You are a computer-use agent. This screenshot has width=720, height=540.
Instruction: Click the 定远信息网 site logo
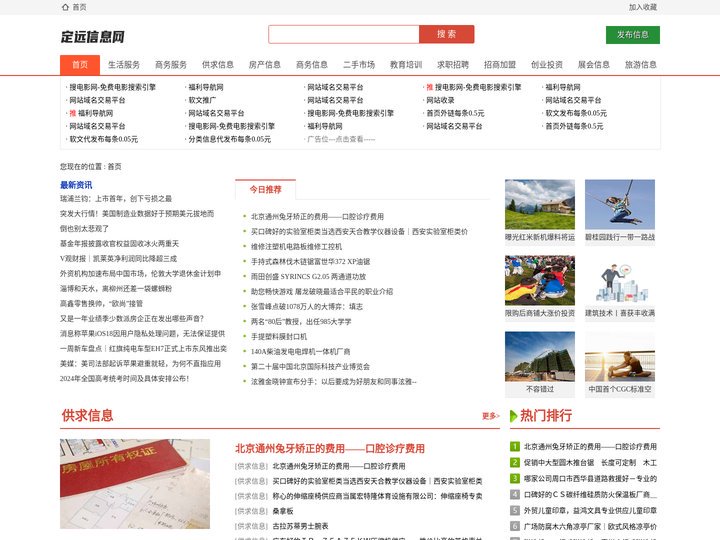(x=92, y=37)
